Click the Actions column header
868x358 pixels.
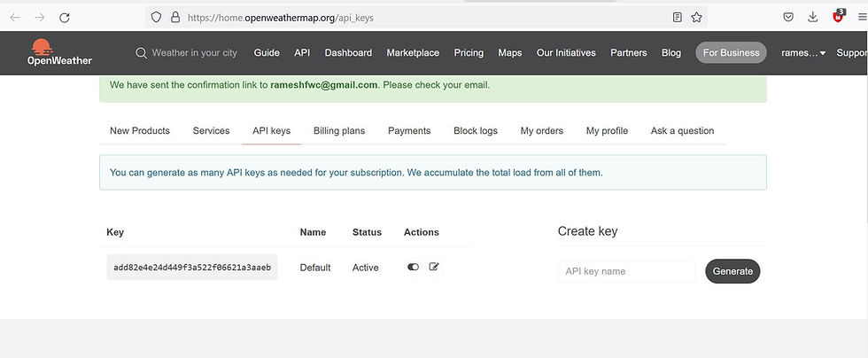pos(422,232)
